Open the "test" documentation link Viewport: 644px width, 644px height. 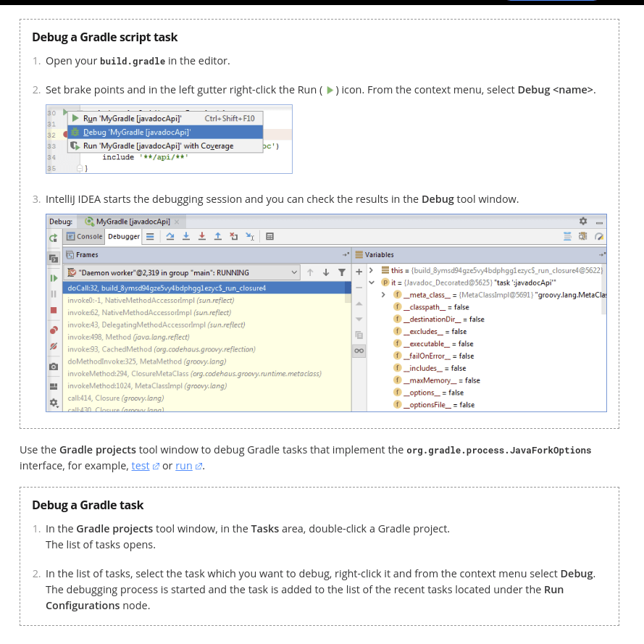(140, 466)
